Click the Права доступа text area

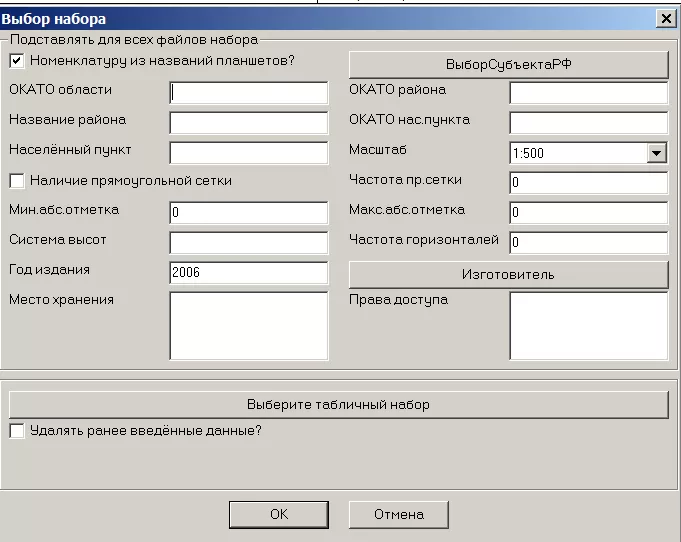pyautogui.click(x=587, y=325)
